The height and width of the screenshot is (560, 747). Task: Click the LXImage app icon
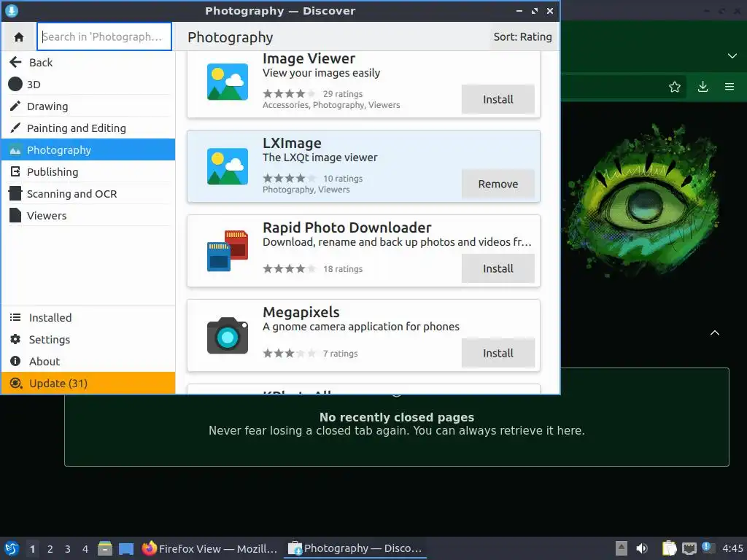[228, 167]
